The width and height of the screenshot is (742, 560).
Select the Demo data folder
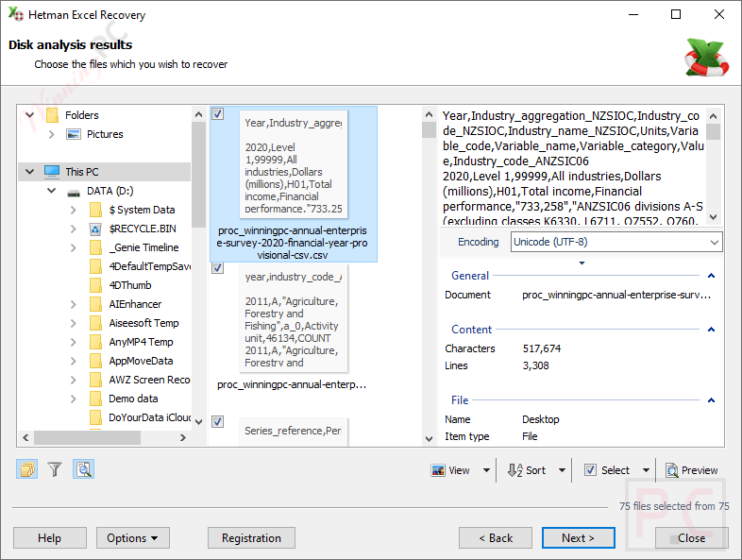coord(133,399)
